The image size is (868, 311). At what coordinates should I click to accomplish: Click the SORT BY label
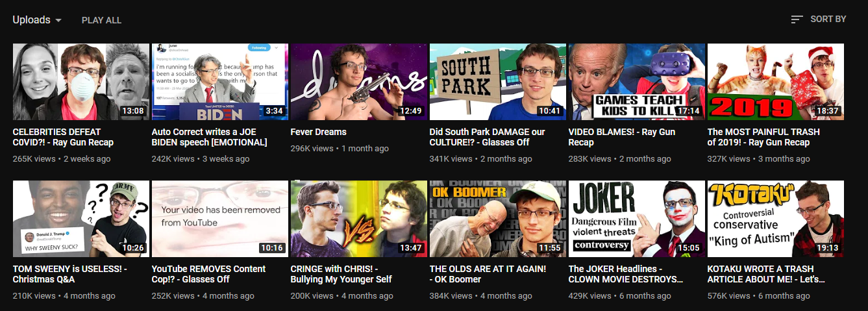click(x=828, y=19)
